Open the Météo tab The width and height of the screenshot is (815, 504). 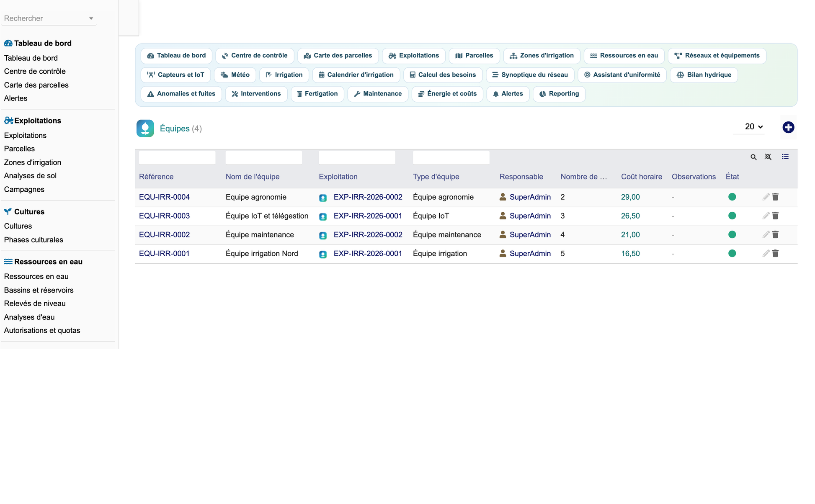(235, 75)
